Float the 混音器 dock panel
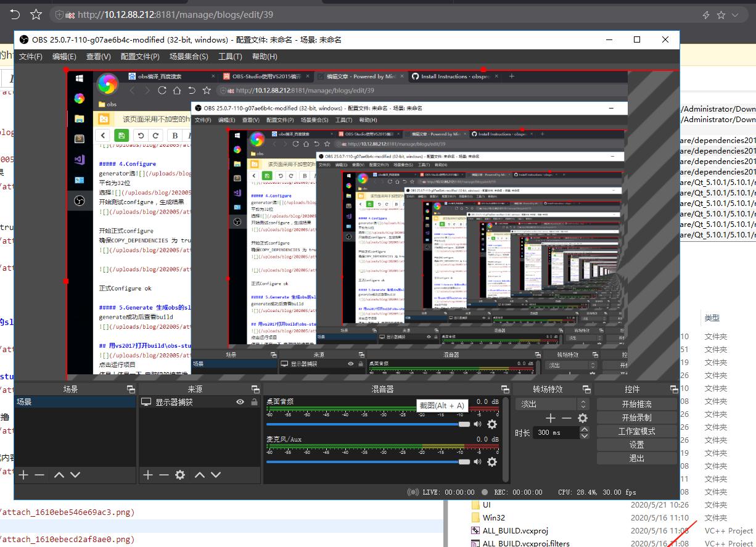This screenshot has width=756, height=547. coord(505,389)
